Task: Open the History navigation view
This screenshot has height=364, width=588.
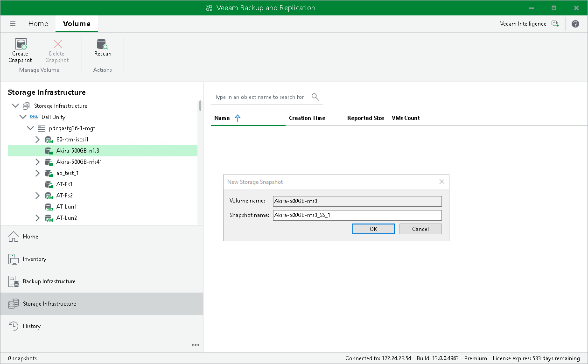Action: (x=102, y=326)
